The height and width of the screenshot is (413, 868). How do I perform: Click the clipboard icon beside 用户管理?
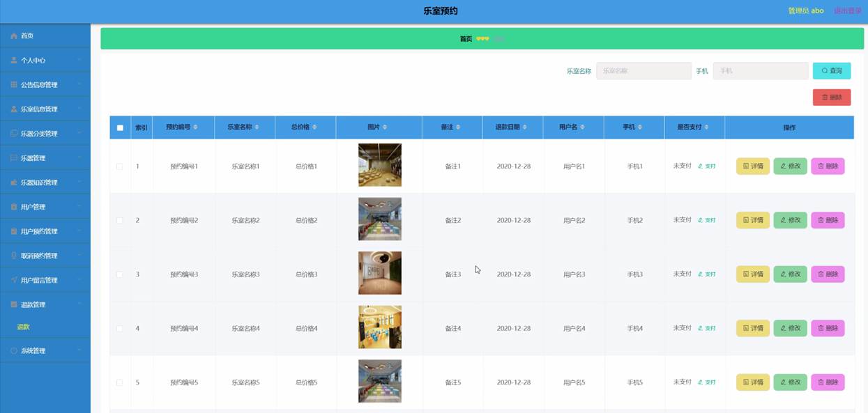14,206
